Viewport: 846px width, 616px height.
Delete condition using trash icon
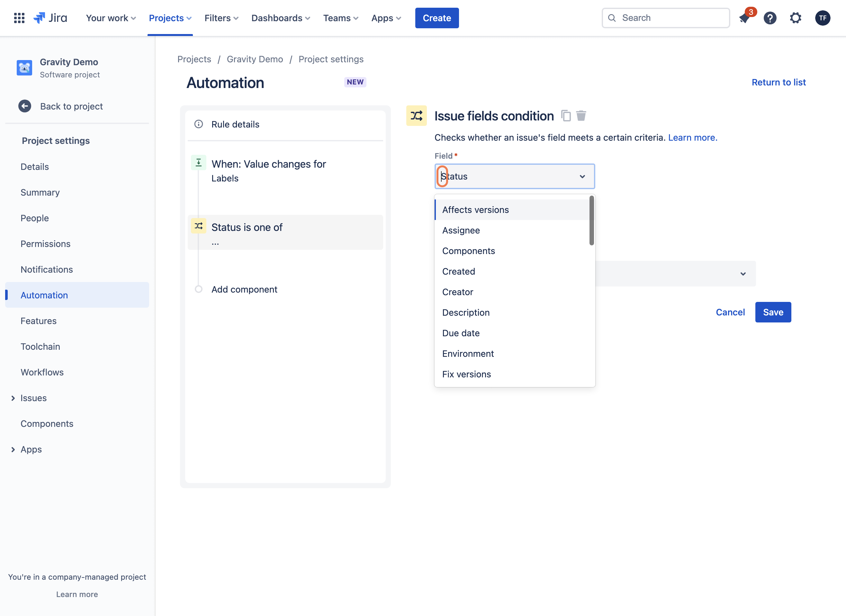pyautogui.click(x=581, y=116)
